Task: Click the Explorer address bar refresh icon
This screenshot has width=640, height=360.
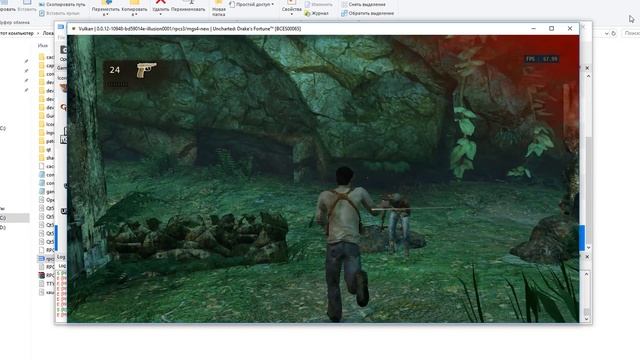Action: (613, 33)
